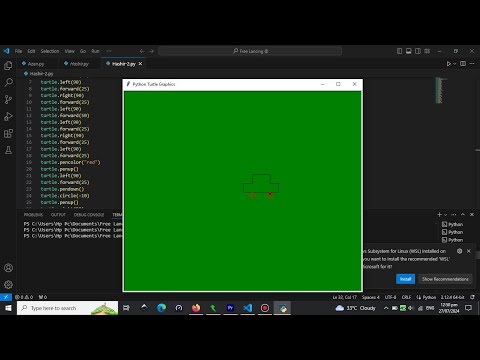Click the CRLF line ending status entry

[406, 297]
